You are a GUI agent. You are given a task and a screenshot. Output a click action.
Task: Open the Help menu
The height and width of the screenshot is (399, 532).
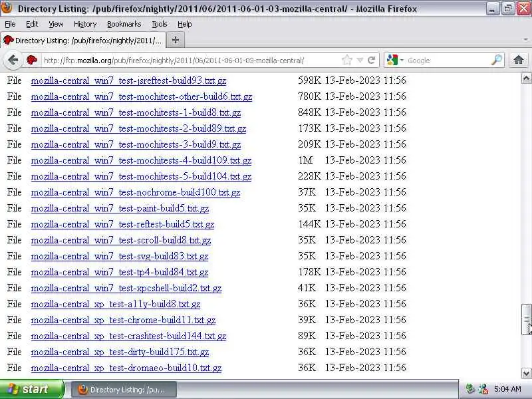pyautogui.click(x=185, y=24)
